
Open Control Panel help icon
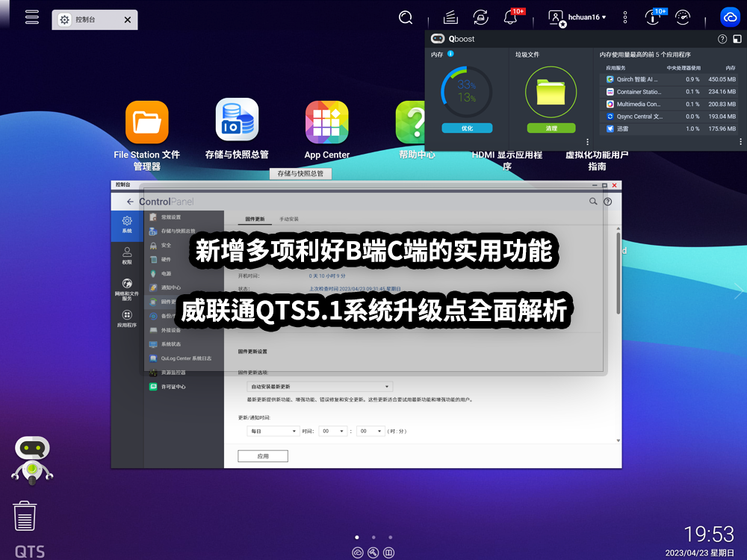pyautogui.click(x=608, y=202)
